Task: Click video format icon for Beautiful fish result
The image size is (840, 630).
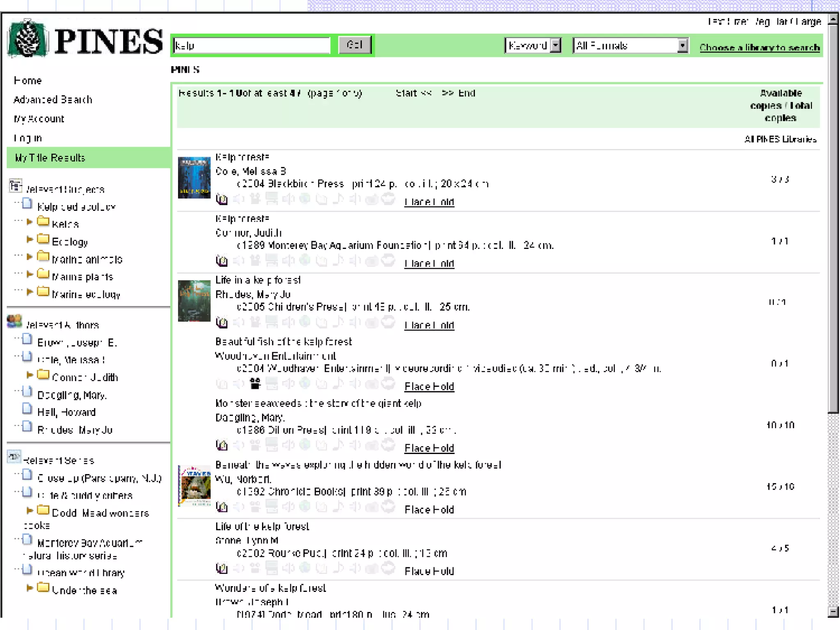Action: tap(255, 384)
